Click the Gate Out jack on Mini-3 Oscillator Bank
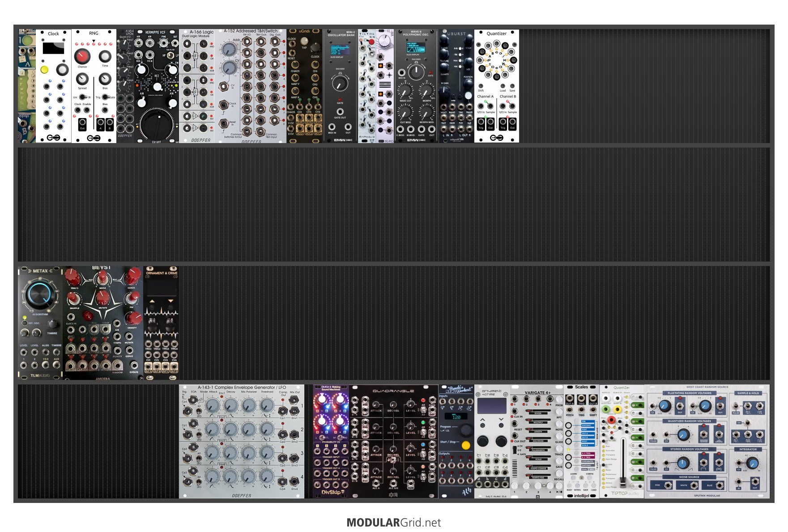This screenshot has width=788, height=532. [340, 111]
